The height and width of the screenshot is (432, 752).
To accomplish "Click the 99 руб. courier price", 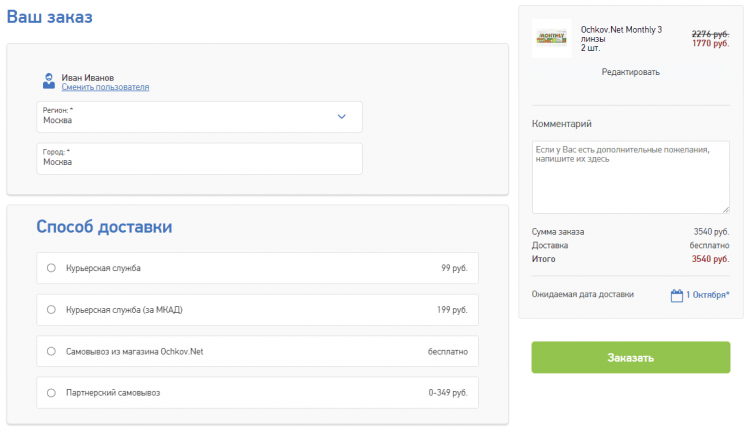I will 454,268.
